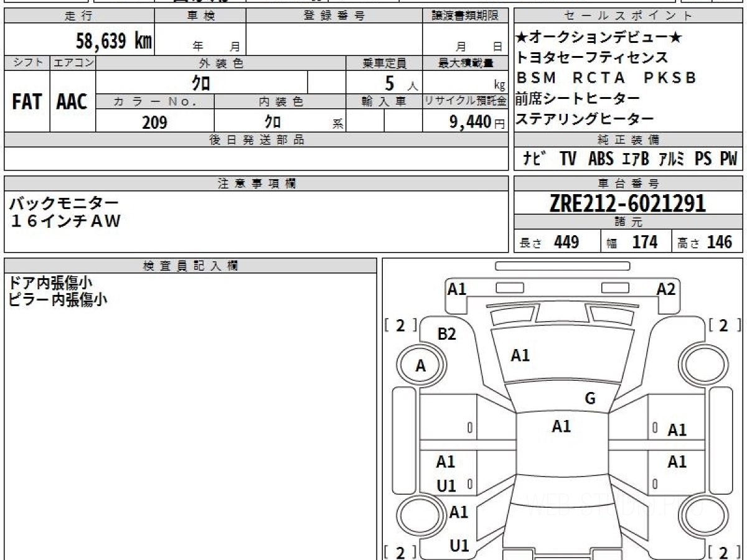Select the 乗車定員 header
747x560 pixels.
384,63
